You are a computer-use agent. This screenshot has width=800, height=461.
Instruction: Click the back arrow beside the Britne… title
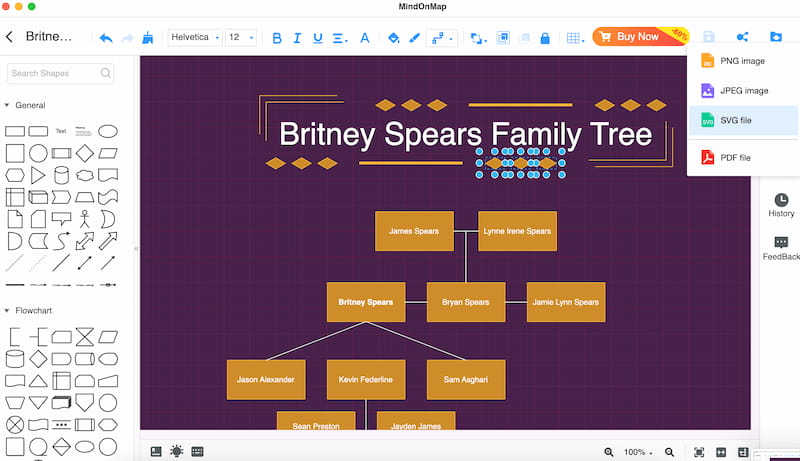9,37
